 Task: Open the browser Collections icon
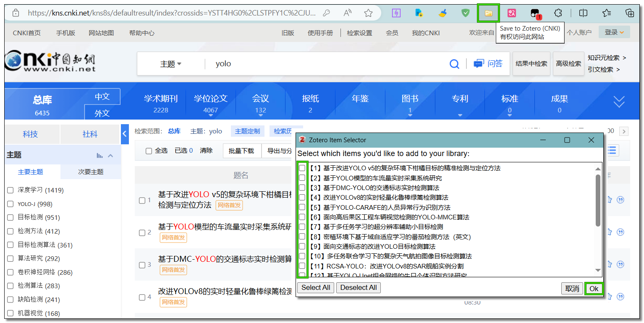click(630, 13)
